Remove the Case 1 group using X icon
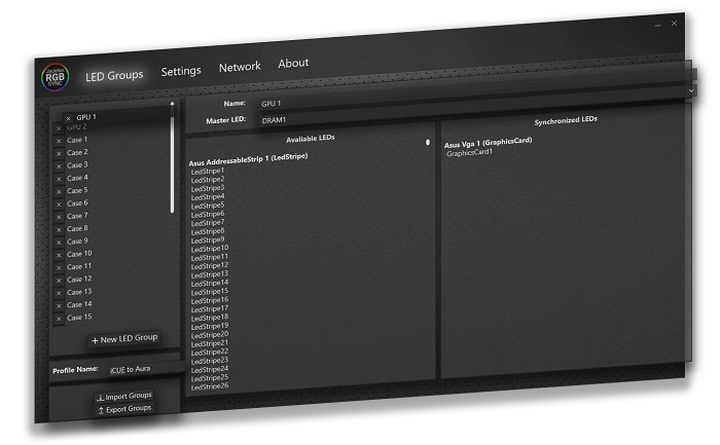Viewport: 720px width, 445px height. [59, 140]
